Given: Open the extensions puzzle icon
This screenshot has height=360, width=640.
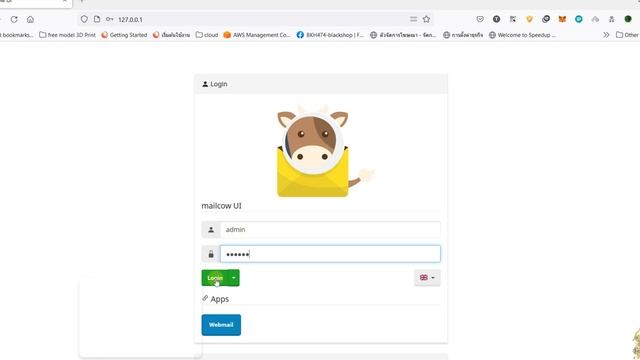Looking at the screenshot, I should [611, 19].
